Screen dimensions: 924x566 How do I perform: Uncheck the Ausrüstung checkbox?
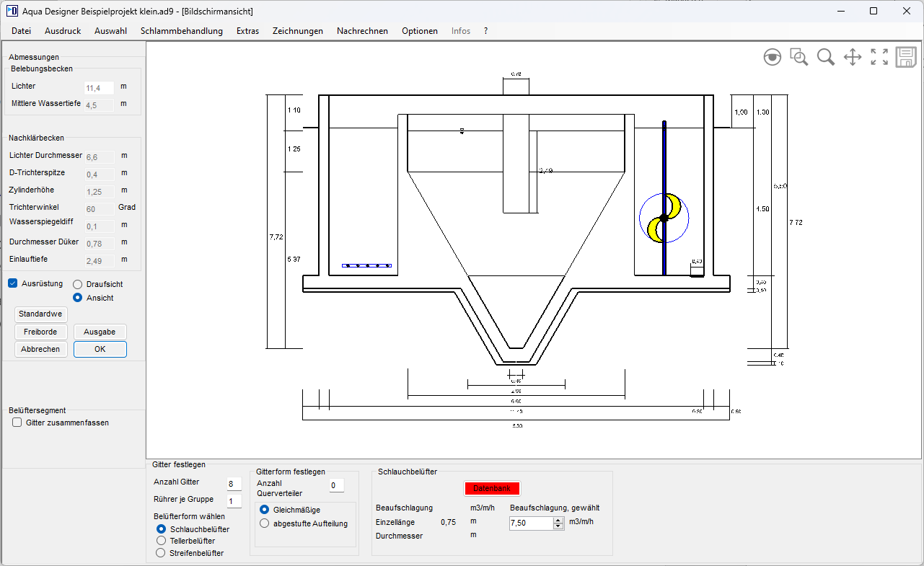click(x=13, y=283)
